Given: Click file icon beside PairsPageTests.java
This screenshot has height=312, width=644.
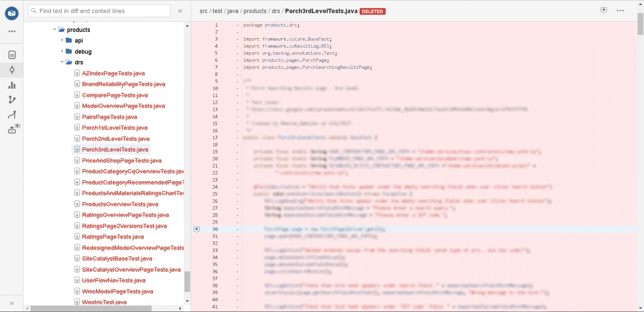Looking at the screenshot, I should (x=77, y=117).
